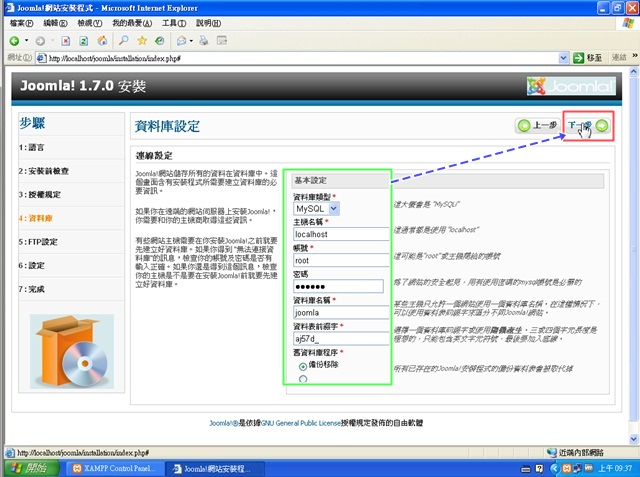Open the 檢視(V) menu
640x477 pixels.
[90, 23]
